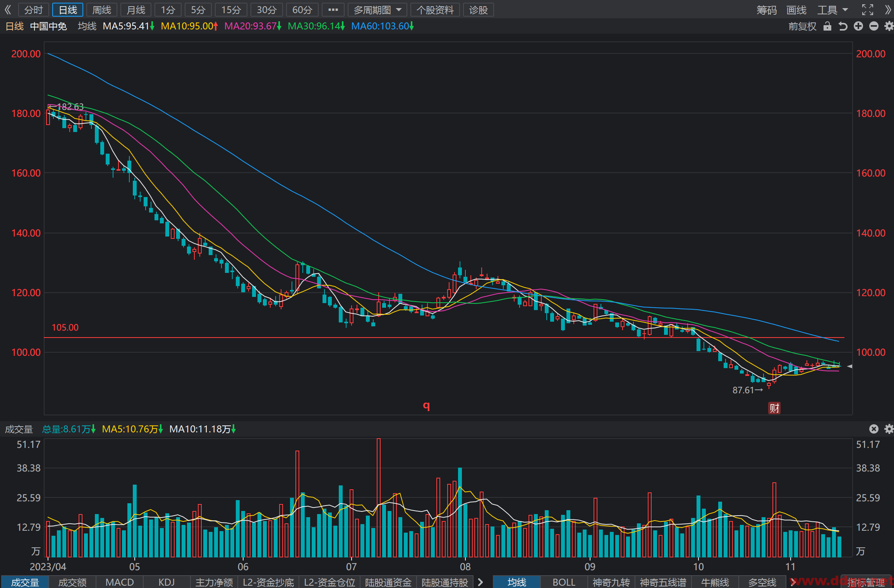The width and height of the screenshot is (894, 588).
Task: Select the BOLL overlay tab
Action: tap(564, 582)
